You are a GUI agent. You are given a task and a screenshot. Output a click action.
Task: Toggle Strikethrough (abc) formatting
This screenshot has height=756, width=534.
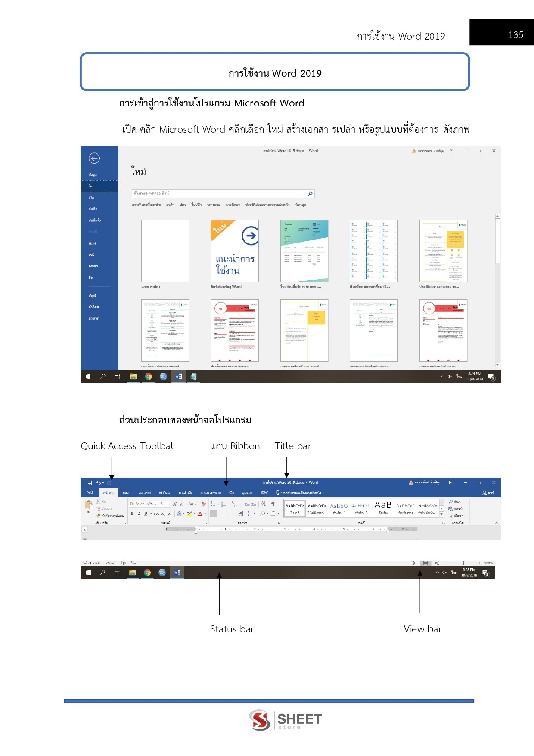pyautogui.click(x=156, y=513)
